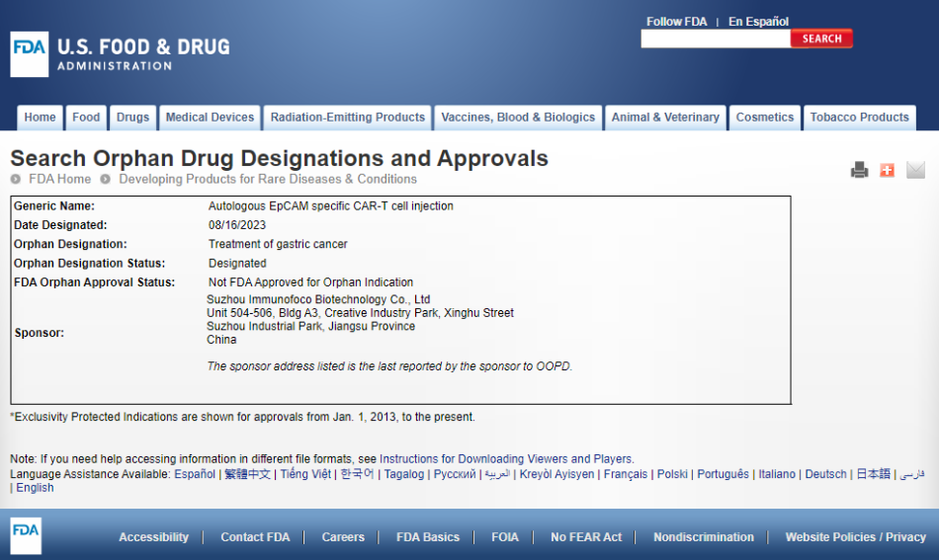The image size is (939, 560).
Task: Select Português language link
Action: click(723, 474)
